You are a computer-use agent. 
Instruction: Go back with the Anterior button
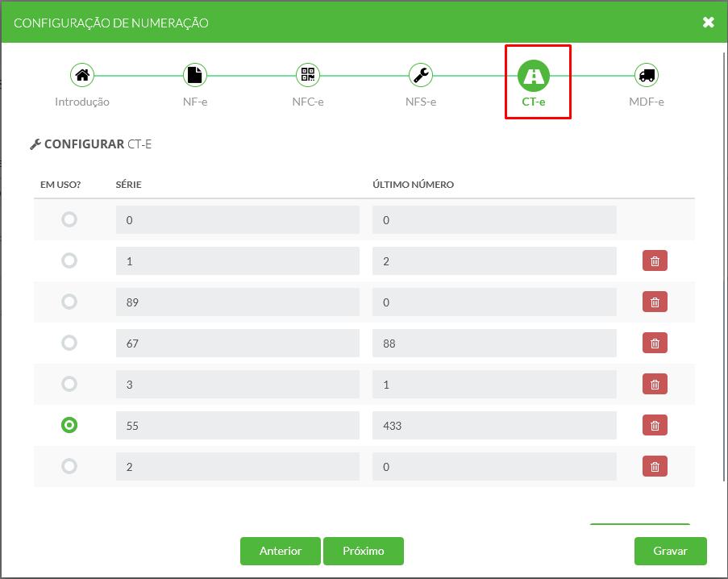[281, 551]
